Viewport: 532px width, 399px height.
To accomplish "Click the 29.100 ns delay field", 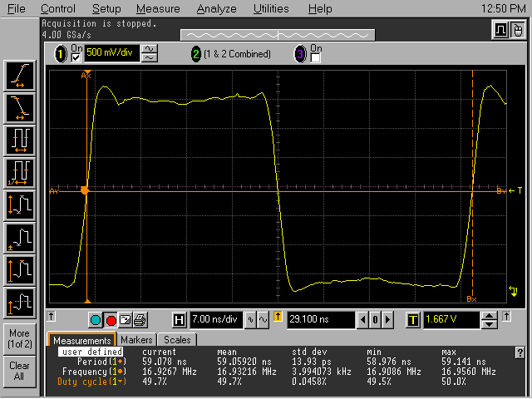I will [321, 319].
